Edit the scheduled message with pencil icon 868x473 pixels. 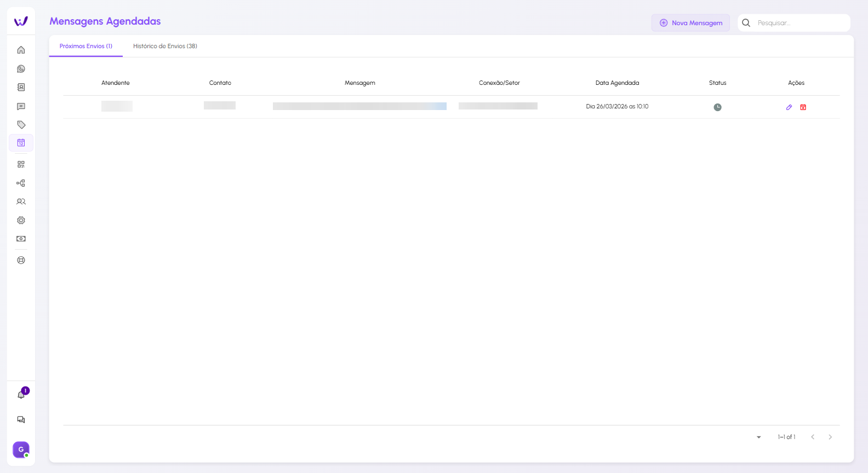pos(789,107)
